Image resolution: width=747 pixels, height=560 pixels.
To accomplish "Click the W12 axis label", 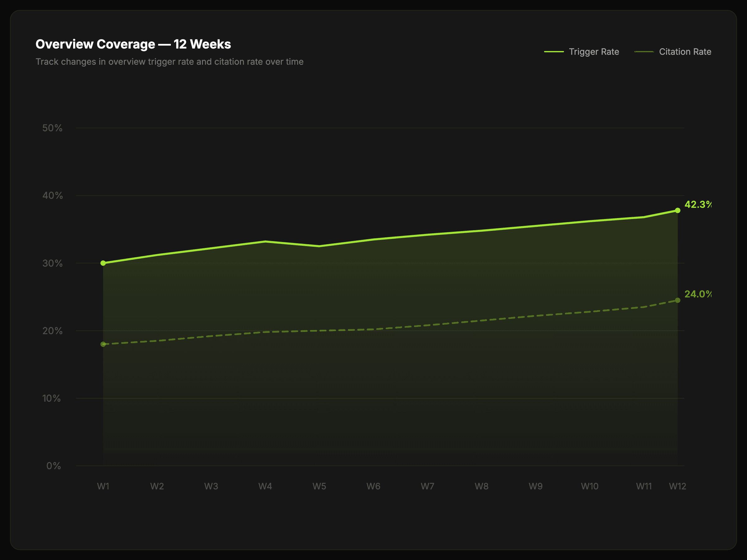I will tap(677, 486).
